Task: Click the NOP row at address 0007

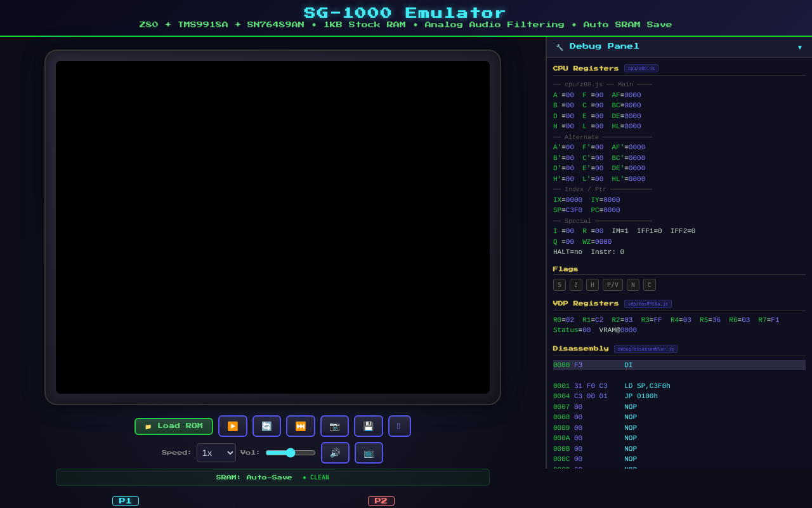Action: pos(679,407)
